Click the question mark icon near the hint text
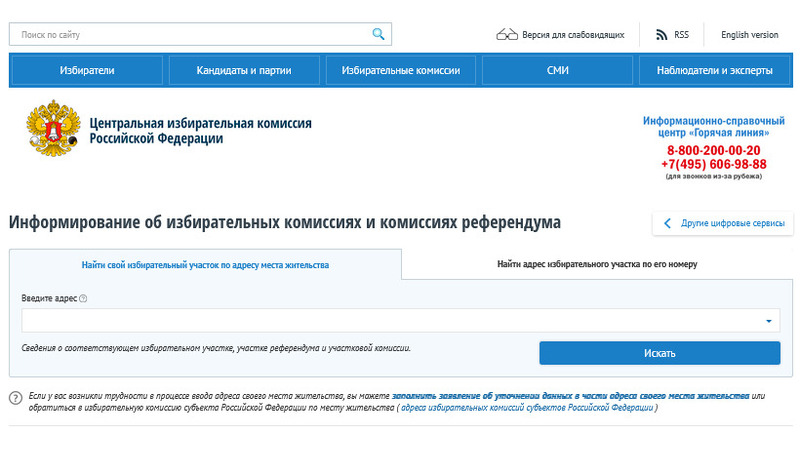The width and height of the screenshot is (800, 470). (x=16, y=397)
